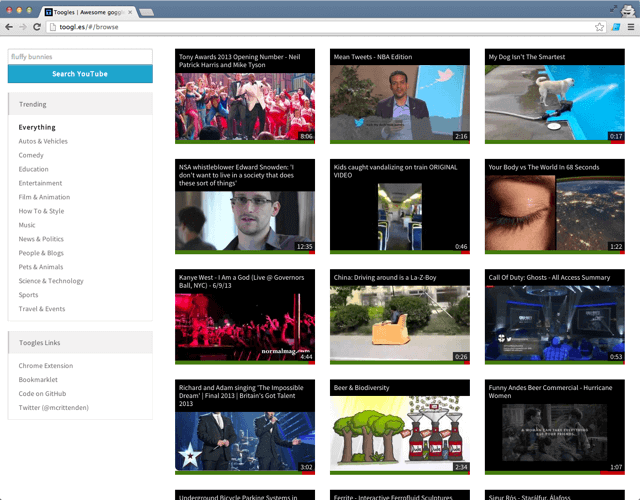640x500 pixels.
Task: Play Funny Andes Beer Commercial video
Action: [x=555, y=427]
